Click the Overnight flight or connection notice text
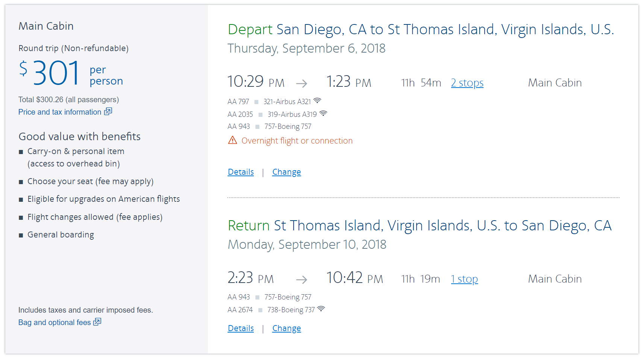This screenshot has width=644, height=360. pyautogui.click(x=297, y=141)
